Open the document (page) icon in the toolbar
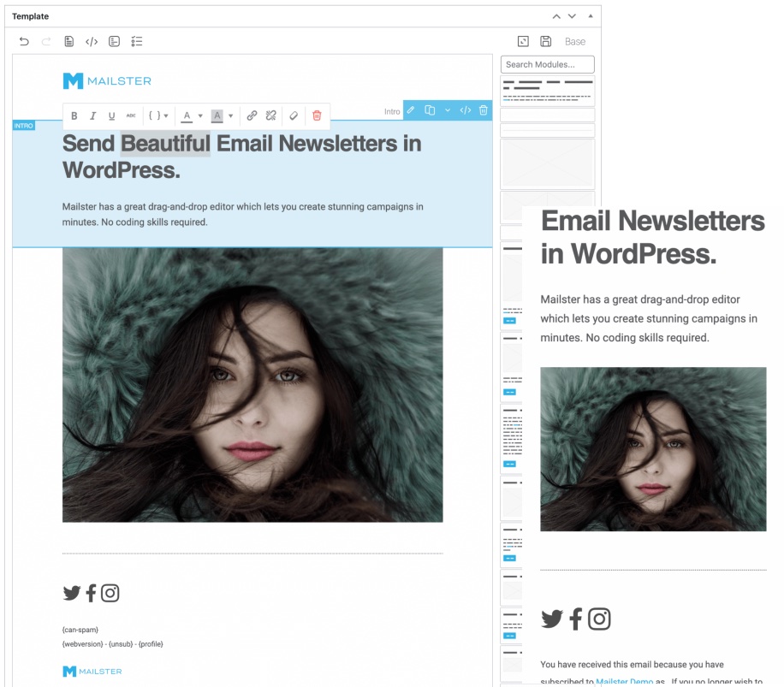 tap(69, 41)
